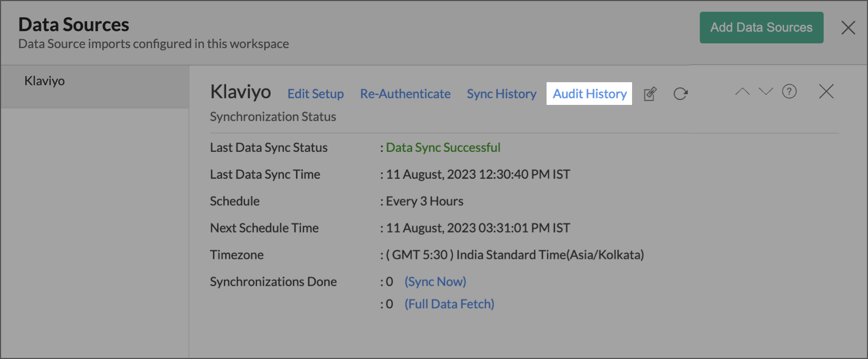
Task: Click the rename pencil icon
Action: pyautogui.click(x=650, y=94)
